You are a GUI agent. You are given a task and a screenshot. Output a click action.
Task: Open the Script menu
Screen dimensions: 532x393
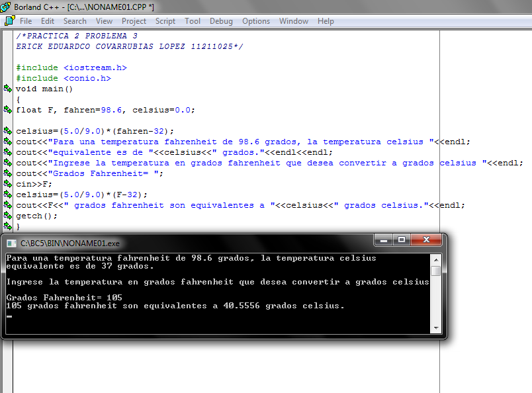click(165, 21)
